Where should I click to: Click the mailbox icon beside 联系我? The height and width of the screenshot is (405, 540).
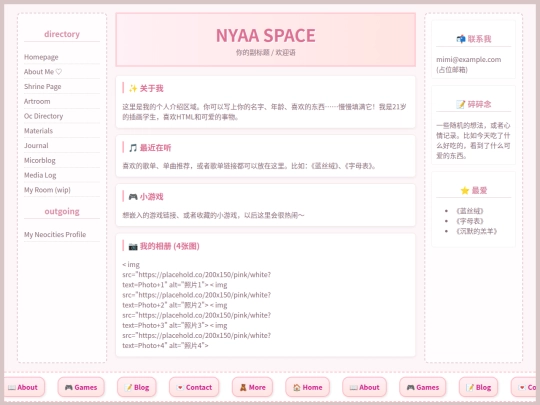coord(460,39)
